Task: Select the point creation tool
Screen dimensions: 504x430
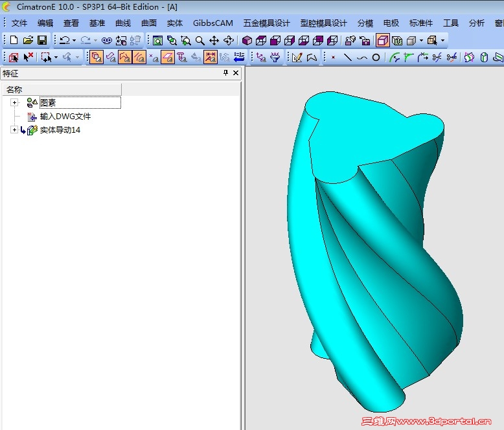Action: [x=334, y=58]
